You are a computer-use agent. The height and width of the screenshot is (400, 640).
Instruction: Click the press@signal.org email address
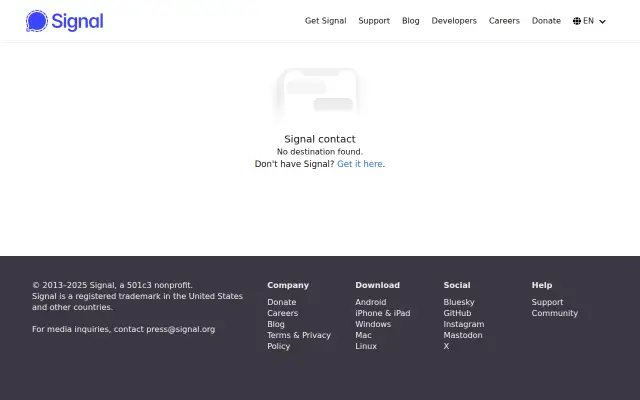[x=180, y=329]
